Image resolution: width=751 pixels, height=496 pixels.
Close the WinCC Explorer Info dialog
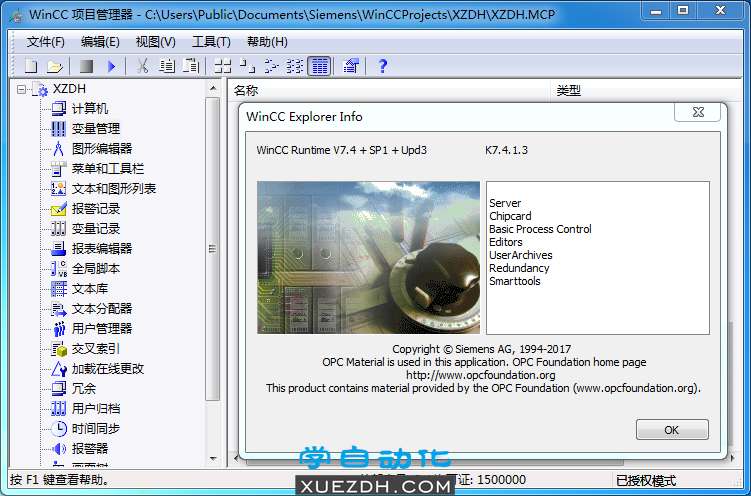698,112
